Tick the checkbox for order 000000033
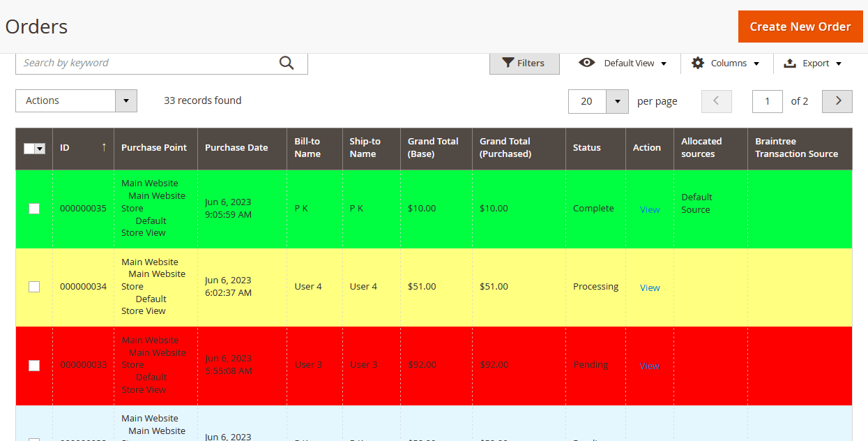 coord(34,365)
